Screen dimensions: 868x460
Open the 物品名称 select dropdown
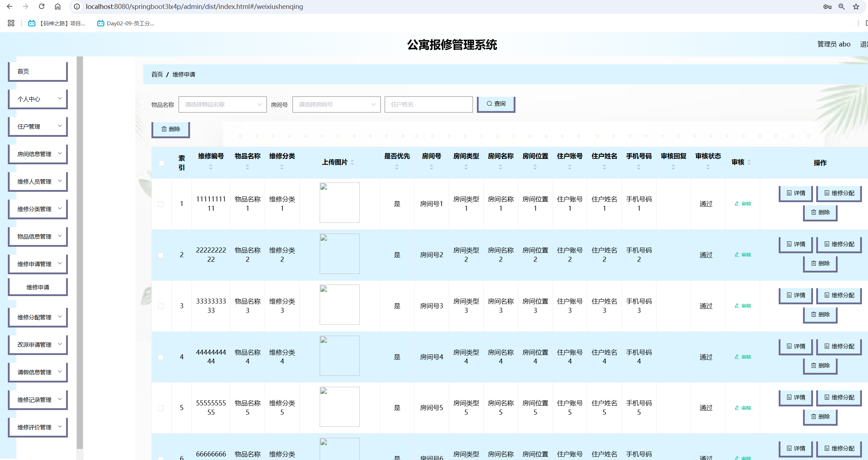223,104
